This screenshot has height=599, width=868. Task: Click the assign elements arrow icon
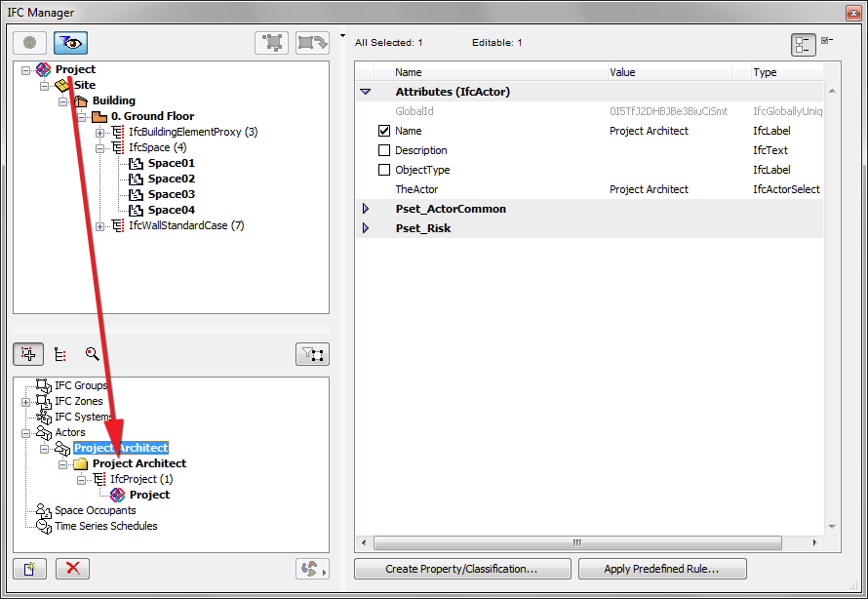click(312, 43)
